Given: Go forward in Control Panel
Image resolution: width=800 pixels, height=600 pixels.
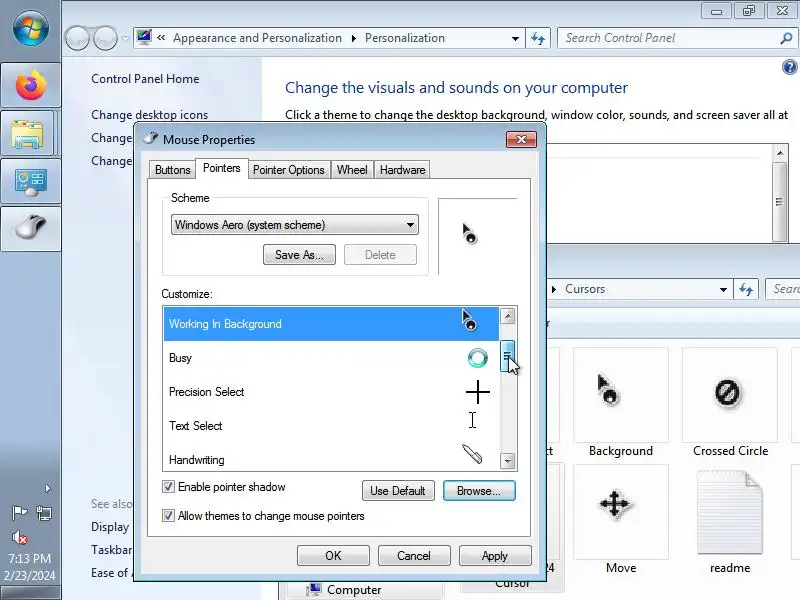Looking at the screenshot, I should 106,38.
